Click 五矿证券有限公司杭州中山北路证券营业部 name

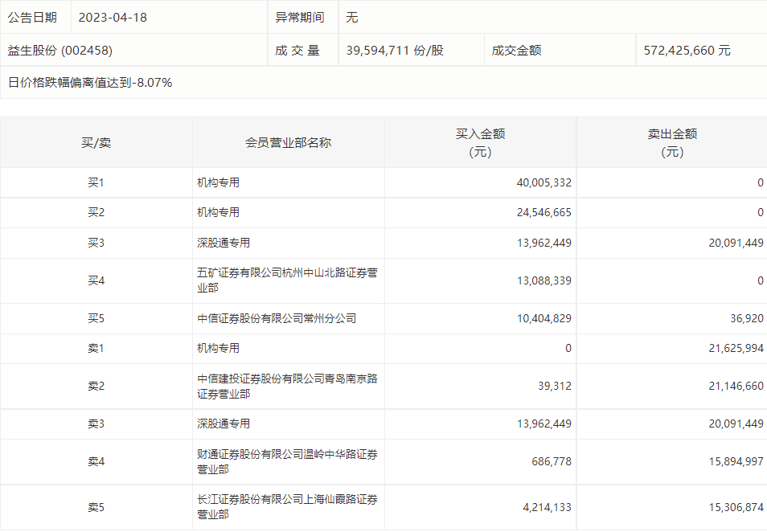[287, 280]
